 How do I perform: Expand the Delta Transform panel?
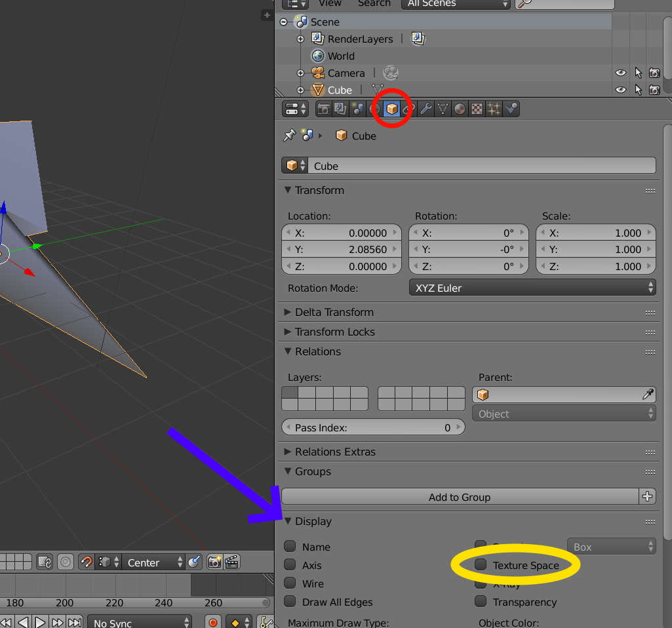tap(334, 312)
